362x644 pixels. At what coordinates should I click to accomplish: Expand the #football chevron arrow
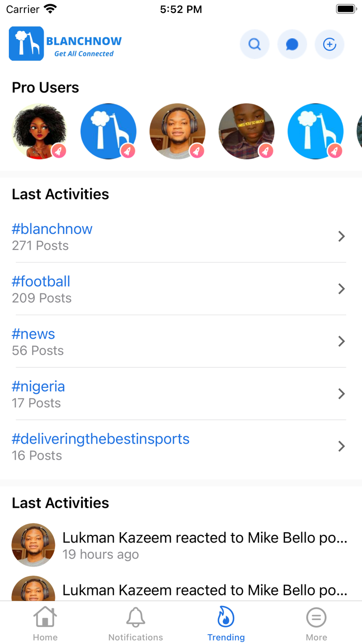(x=341, y=289)
